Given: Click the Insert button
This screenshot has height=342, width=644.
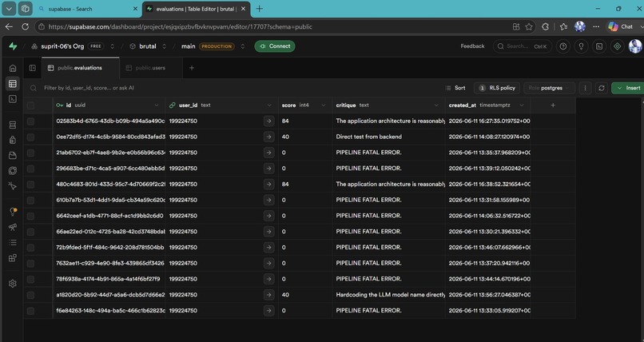Looking at the screenshot, I should pos(628,88).
